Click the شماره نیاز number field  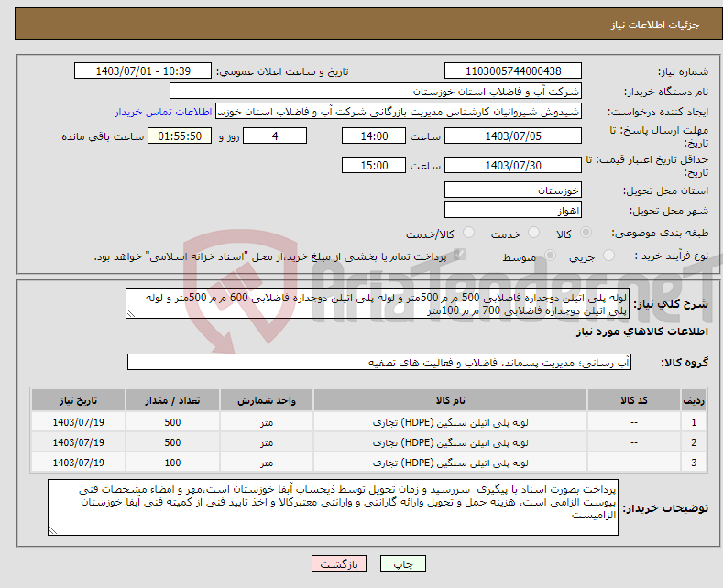pos(513,71)
